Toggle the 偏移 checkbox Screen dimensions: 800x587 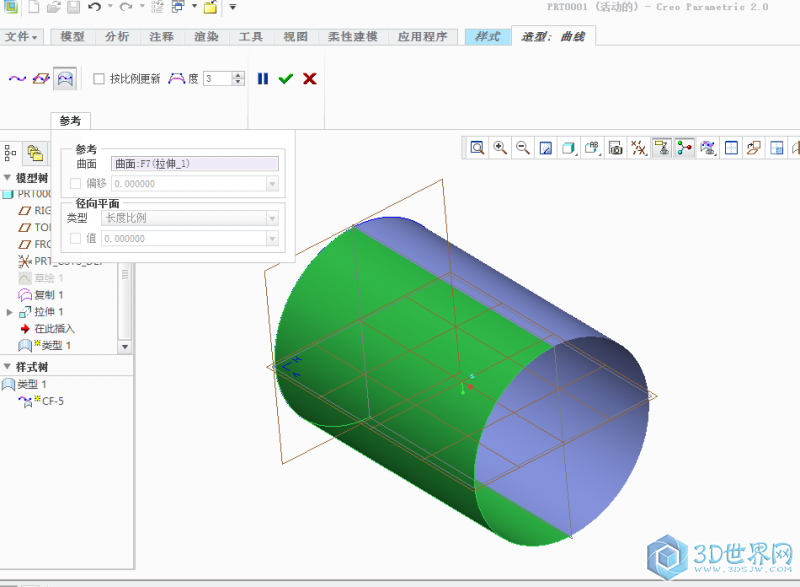click(76, 184)
